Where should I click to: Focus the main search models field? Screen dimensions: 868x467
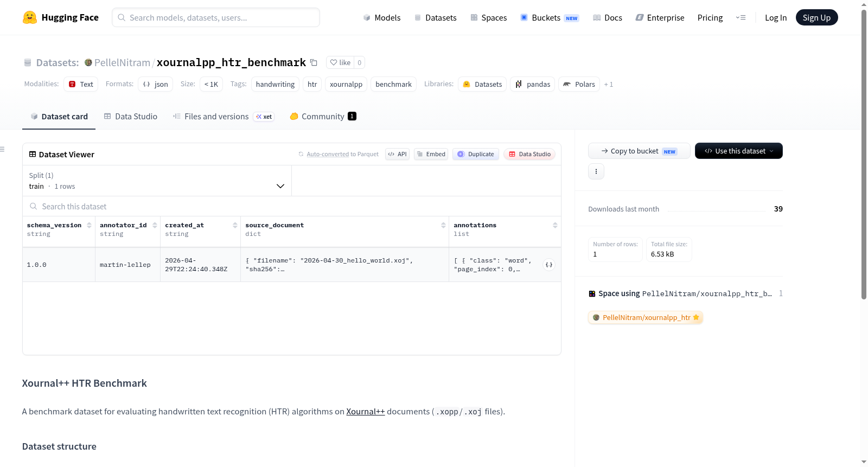(216, 17)
